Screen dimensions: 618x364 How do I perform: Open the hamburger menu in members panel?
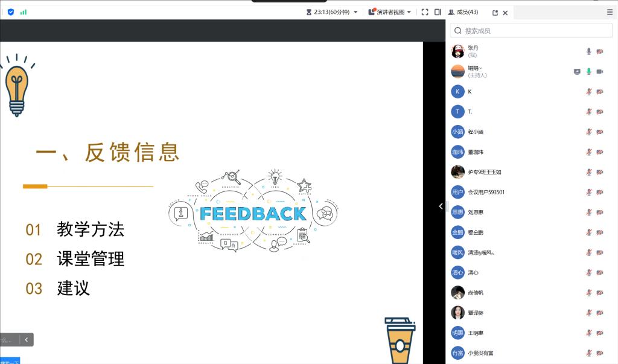click(x=610, y=11)
